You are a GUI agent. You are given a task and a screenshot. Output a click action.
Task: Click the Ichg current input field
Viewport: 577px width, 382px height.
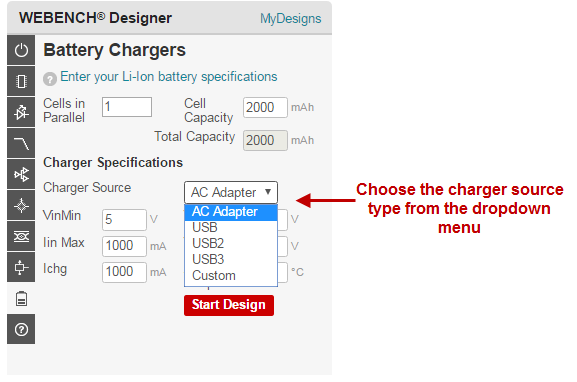pyautogui.click(x=124, y=272)
